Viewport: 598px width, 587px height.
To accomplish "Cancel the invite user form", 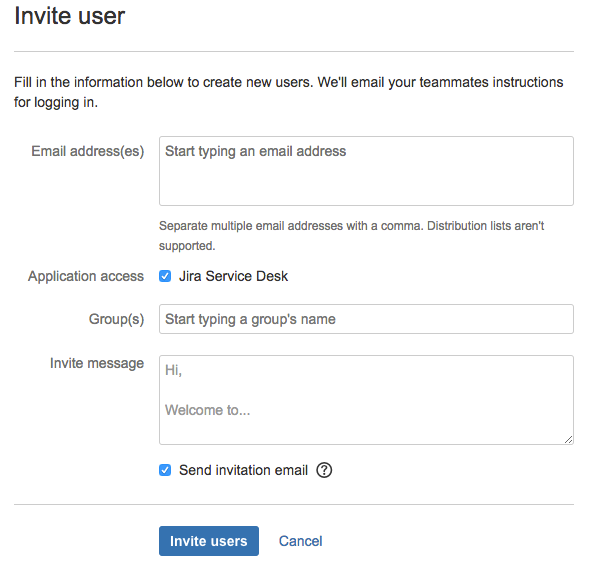I will pyautogui.click(x=301, y=541).
